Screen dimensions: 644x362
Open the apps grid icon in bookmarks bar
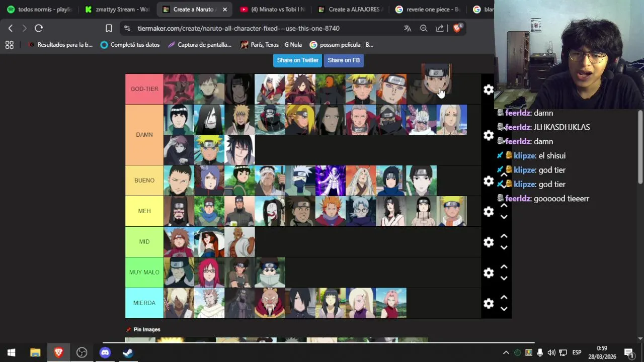click(9, 45)
